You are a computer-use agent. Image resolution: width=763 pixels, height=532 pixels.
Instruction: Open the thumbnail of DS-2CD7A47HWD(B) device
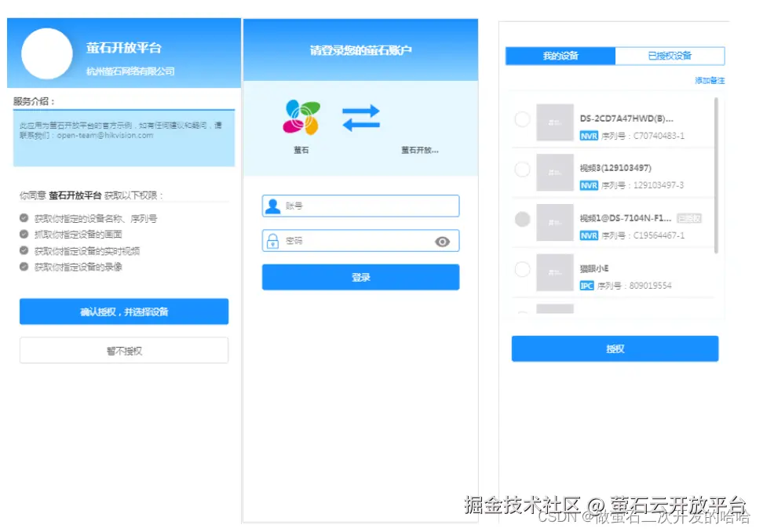[555, 122]
